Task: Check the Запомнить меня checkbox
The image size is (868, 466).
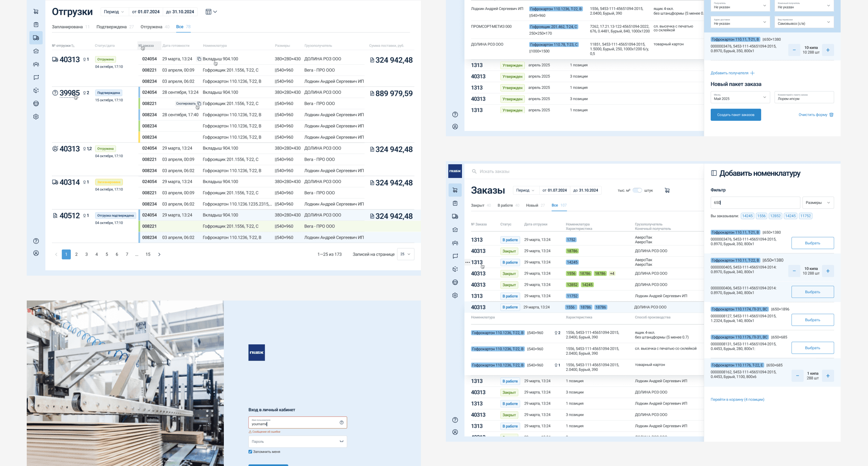Action: (250, 452)
